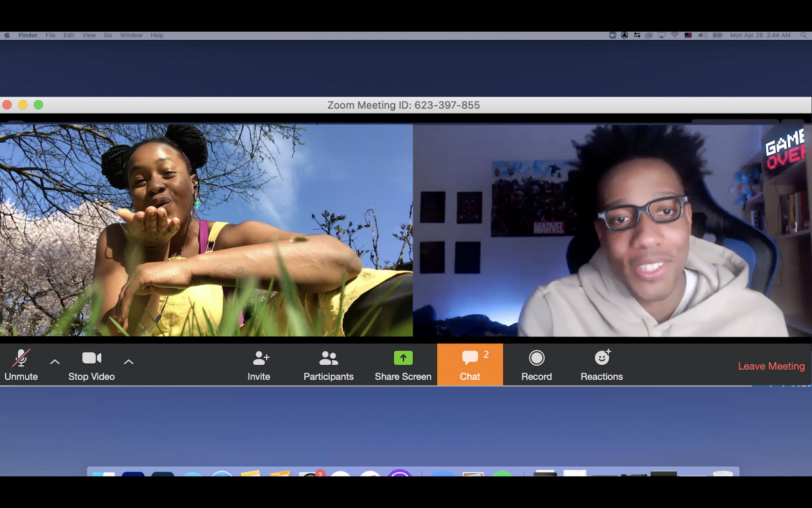Image resolution: width=812 pixels, height=508 pixels.
Task: Open the Window menu
Action: [131, 35]
